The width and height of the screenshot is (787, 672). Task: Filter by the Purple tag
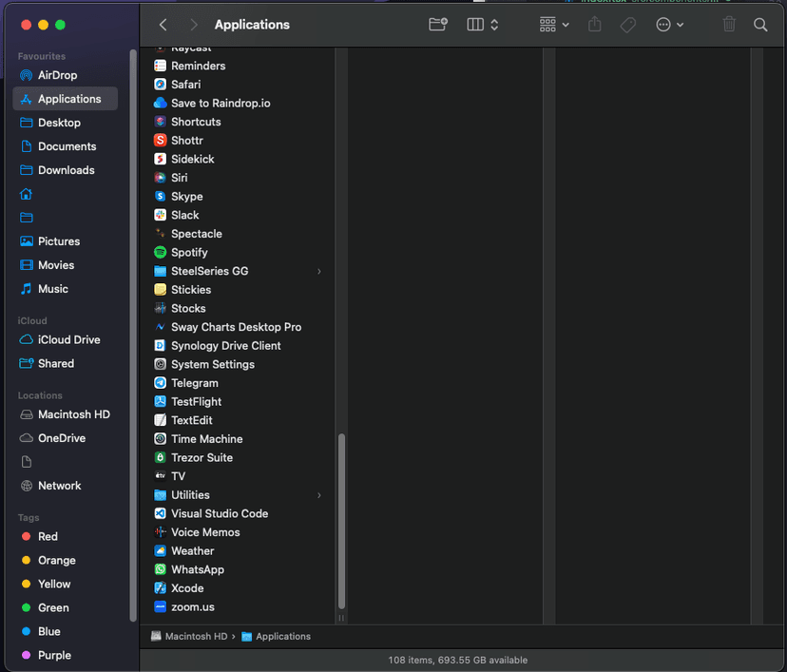(x=66, y=655)
